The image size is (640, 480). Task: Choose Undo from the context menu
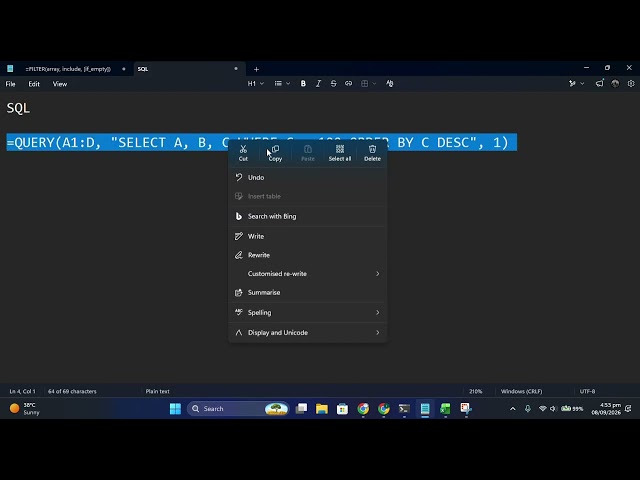tap(308, 178)
